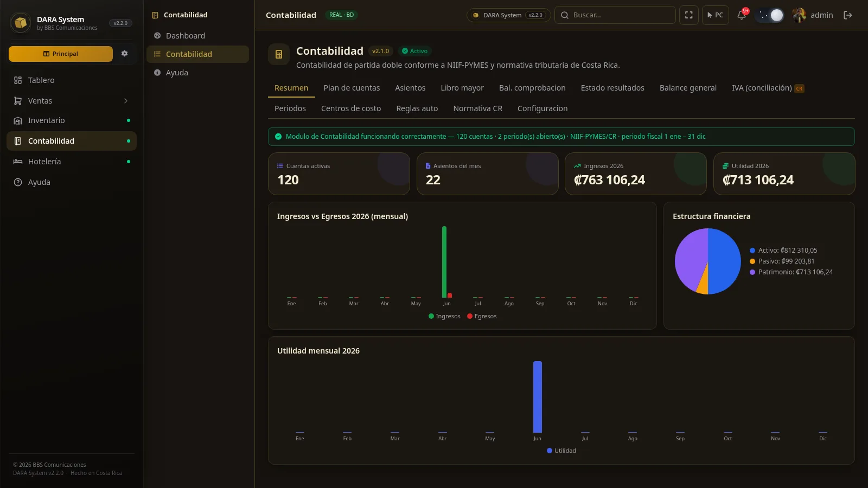Toggle Utilidad series in chart legend

tap(561, 451)
